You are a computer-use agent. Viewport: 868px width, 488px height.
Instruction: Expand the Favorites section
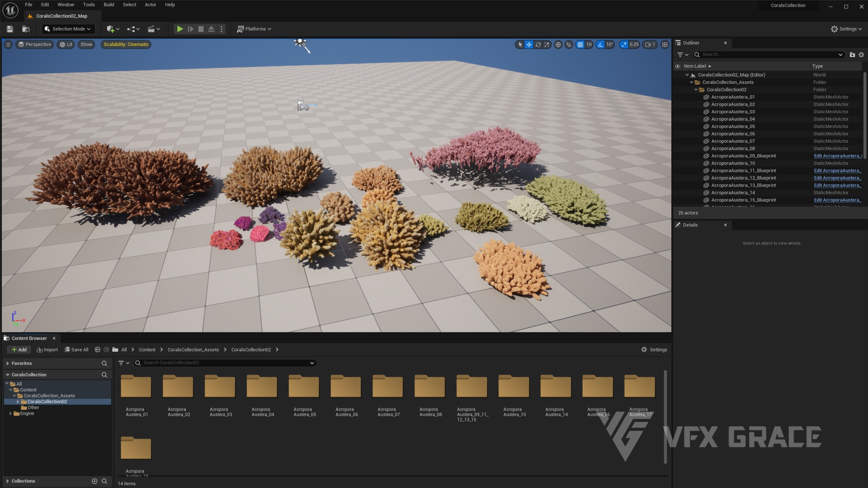pos(8,363)
